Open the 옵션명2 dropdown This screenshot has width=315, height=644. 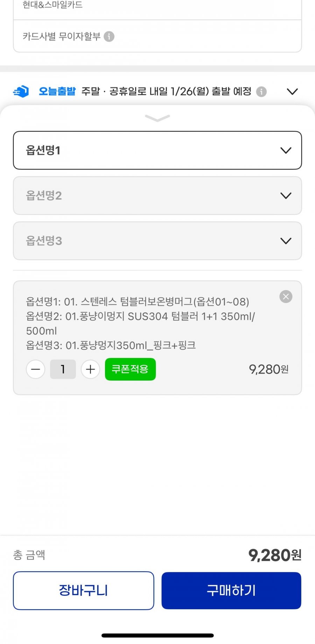[x=157, y=195]
